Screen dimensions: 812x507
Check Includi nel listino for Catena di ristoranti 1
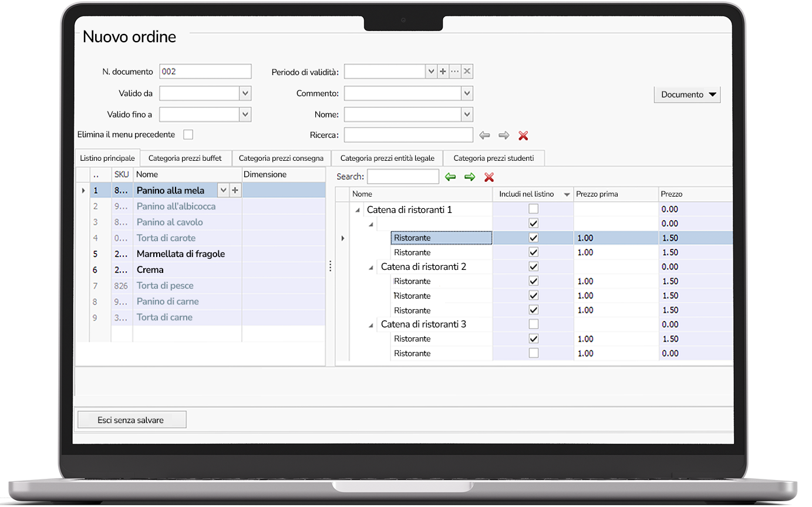point(533,208)
